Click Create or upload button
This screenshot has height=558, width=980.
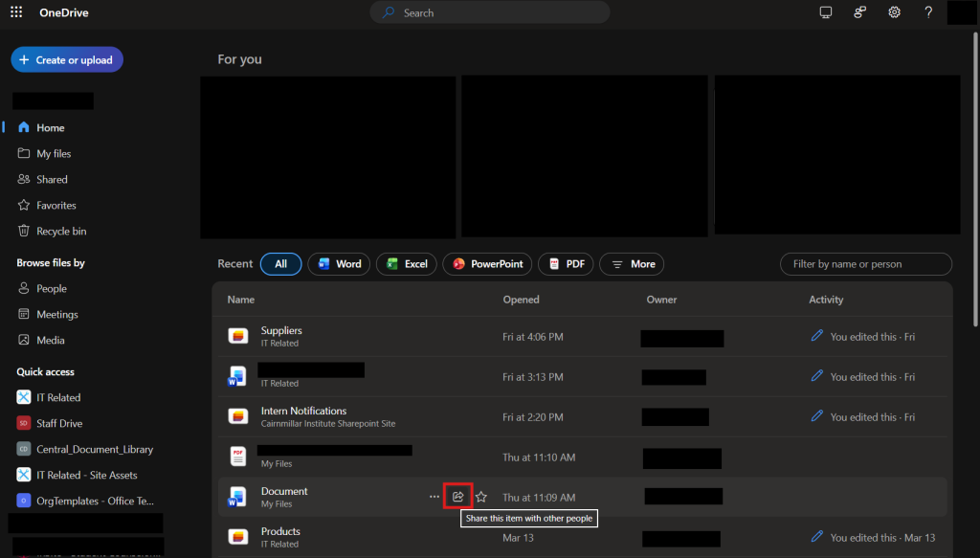pyautogui.click(x=67, y=60)
